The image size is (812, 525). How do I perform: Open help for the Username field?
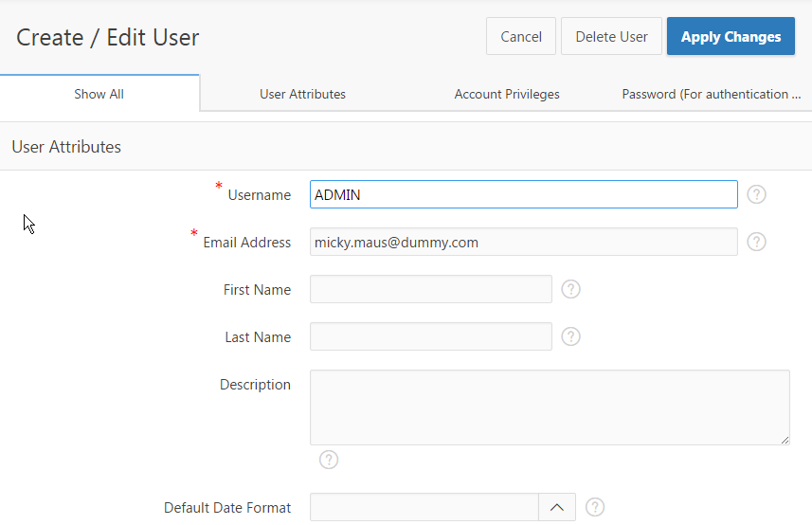click(x=756, y=194)
